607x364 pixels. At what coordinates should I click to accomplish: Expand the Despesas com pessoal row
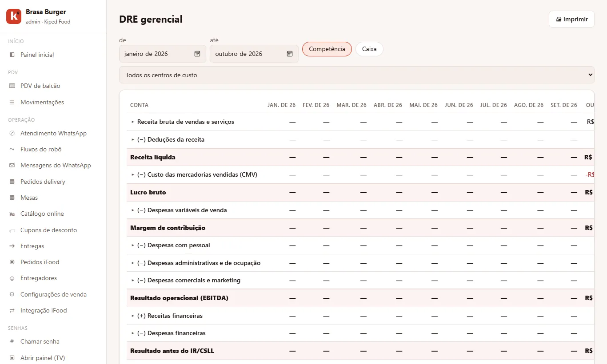(x=133, y=245)
